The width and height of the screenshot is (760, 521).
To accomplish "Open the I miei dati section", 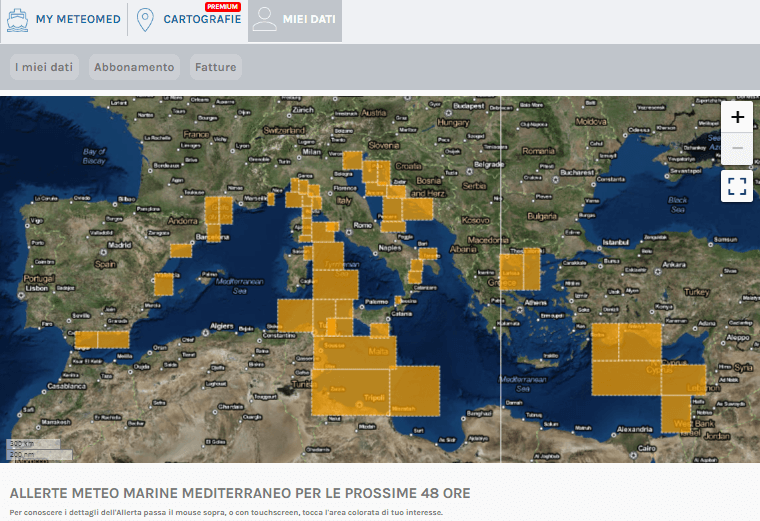I will 44,67.
